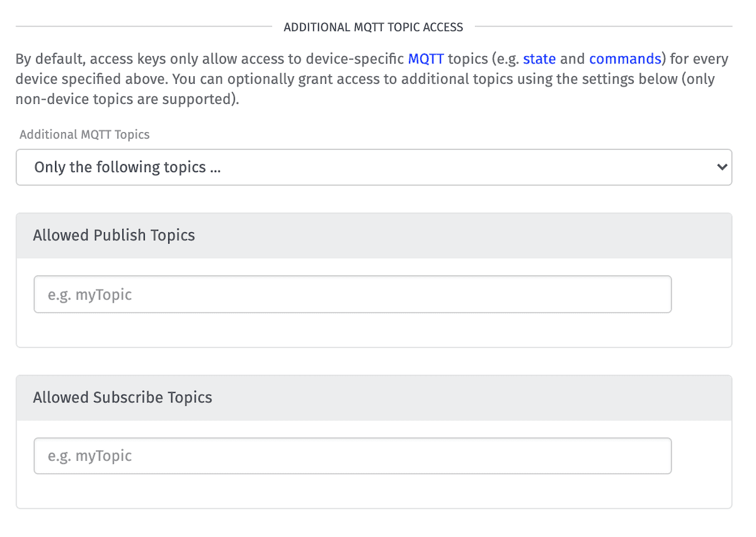Focus the Allowed Publish Topics input field
The width and height of the screenshot is (756, 537).
(x=353, y=294)
